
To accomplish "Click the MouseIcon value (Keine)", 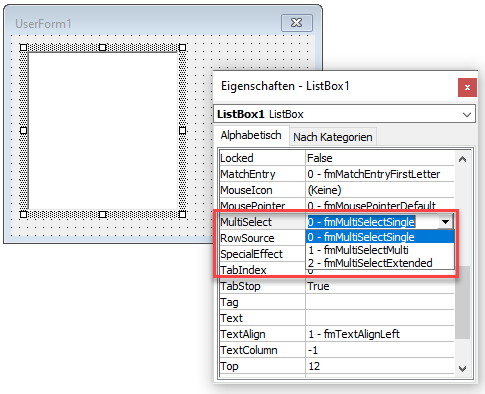I will click(324, 190).
